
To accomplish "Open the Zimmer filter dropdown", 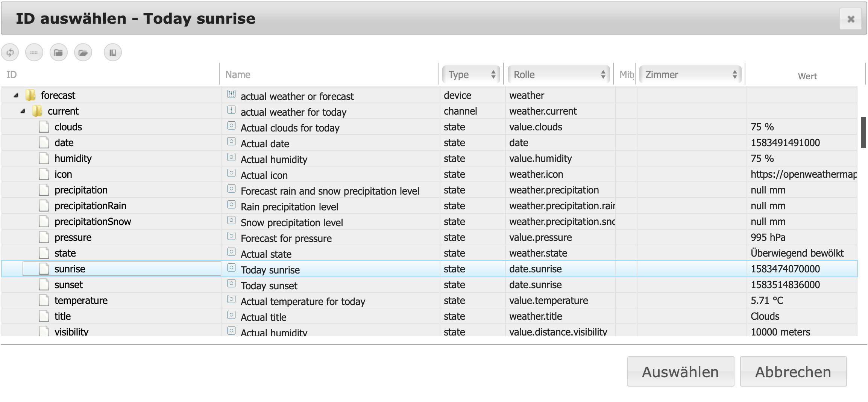I will pos(690,74).
